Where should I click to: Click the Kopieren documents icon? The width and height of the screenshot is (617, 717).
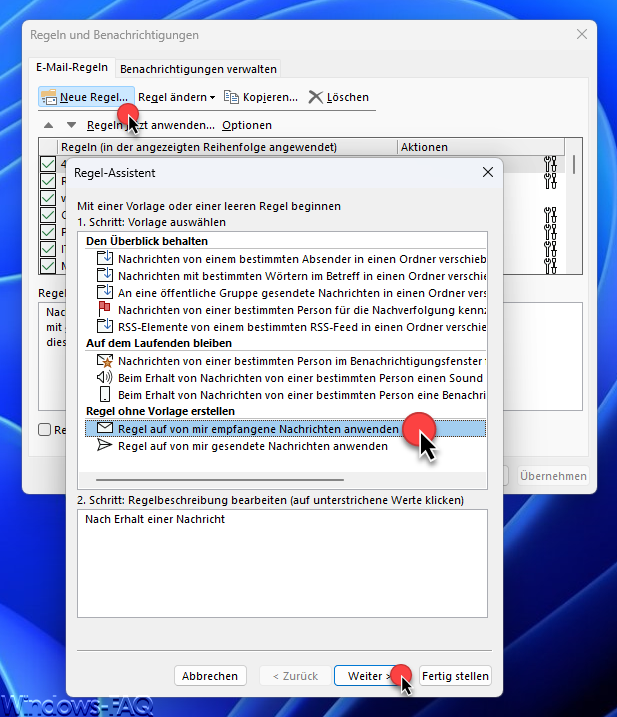pyautogui.click(x=231, y=97)
